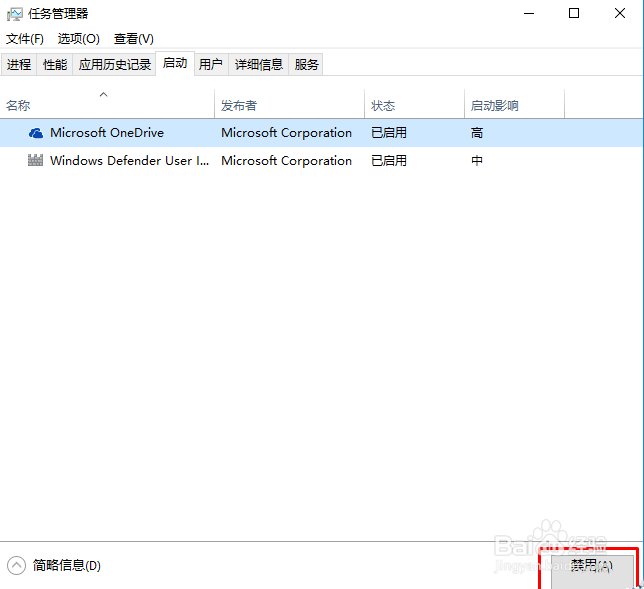Screen dimensions: 644x589
Task: Open the 文件(F) menu
Action: pos(25,39)
